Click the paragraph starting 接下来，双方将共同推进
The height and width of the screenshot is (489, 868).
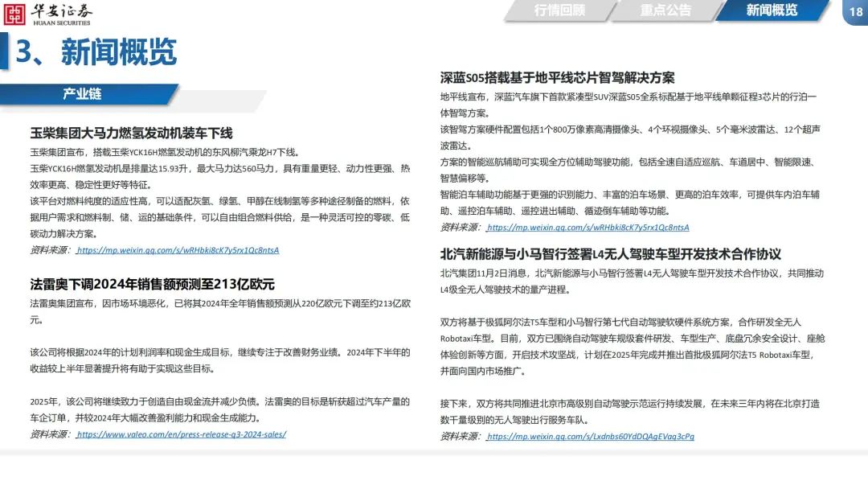click(x=630, y=412)
